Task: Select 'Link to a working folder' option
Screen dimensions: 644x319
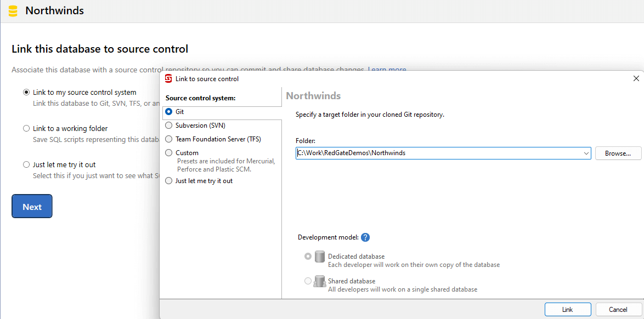Action: click(26, 129)
